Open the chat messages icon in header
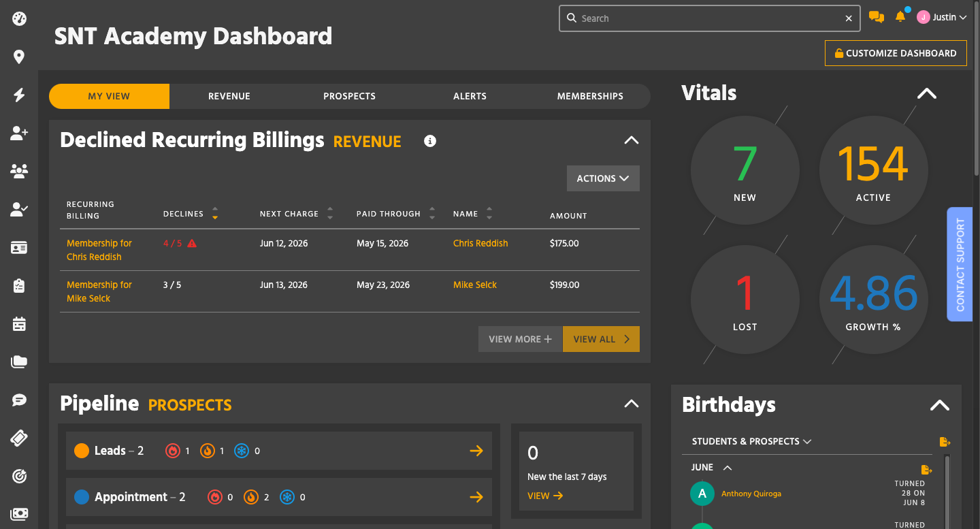Image resolution: width=980 pixels, height=529 pixels. click(877, 18)
